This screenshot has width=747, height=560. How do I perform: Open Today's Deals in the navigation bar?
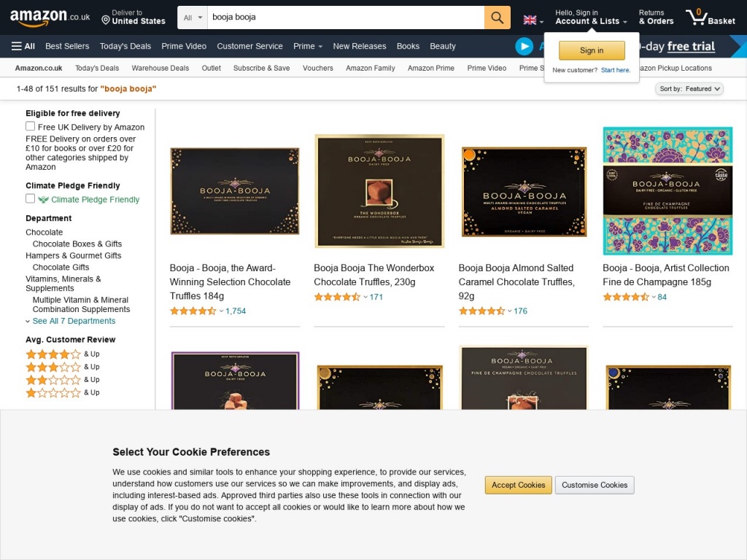pos(125,46)
